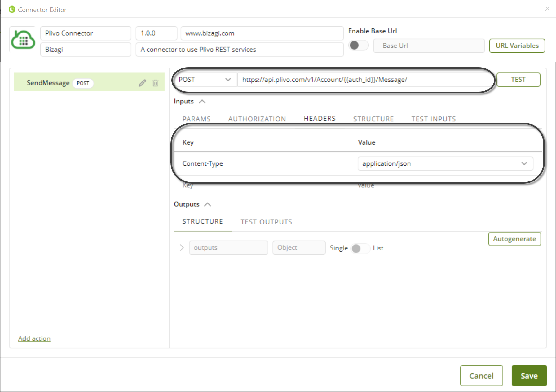Click the Content-Type header key
556x392 pixels.
pyautogui.click(x=203, y=163)
